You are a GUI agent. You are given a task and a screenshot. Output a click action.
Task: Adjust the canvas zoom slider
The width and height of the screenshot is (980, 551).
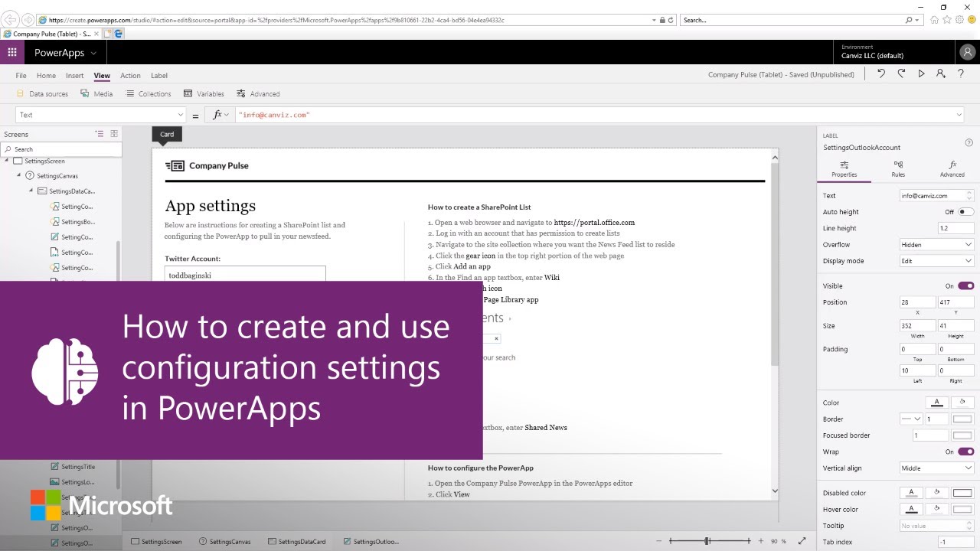(707, 541)
